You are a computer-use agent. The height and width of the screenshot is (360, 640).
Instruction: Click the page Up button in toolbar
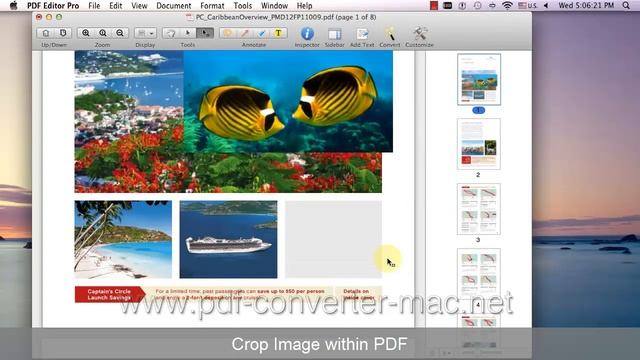point(46,33)
